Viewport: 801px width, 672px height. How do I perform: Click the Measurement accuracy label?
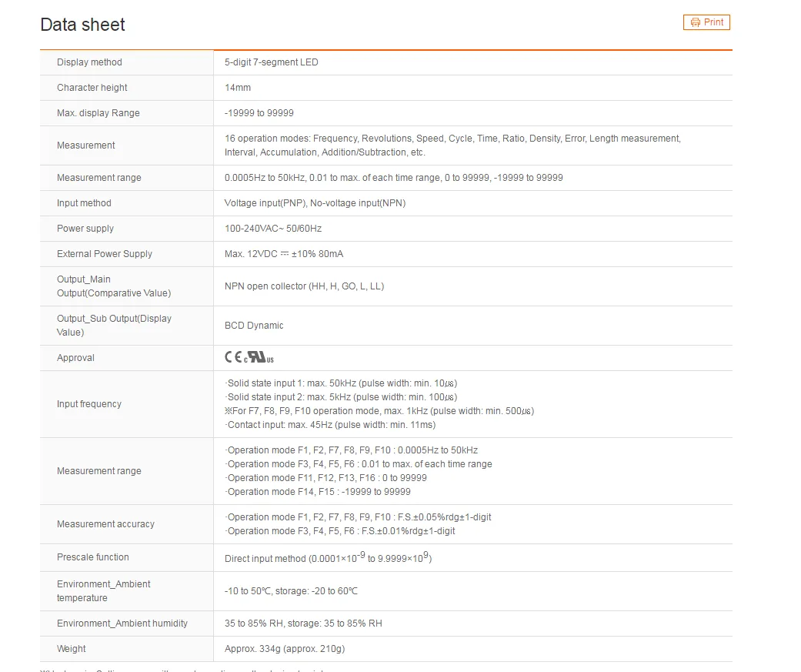pyautogui.click(x=105, y=524)
